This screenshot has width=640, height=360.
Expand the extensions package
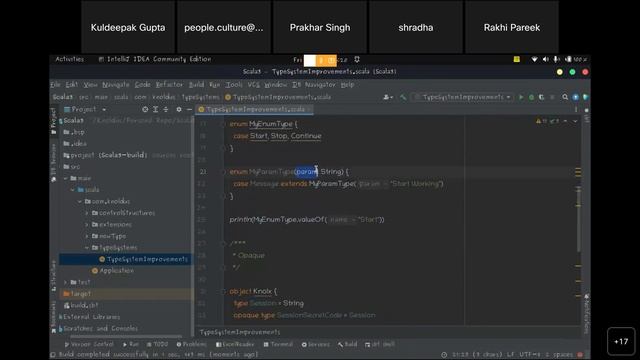[87, 224]
